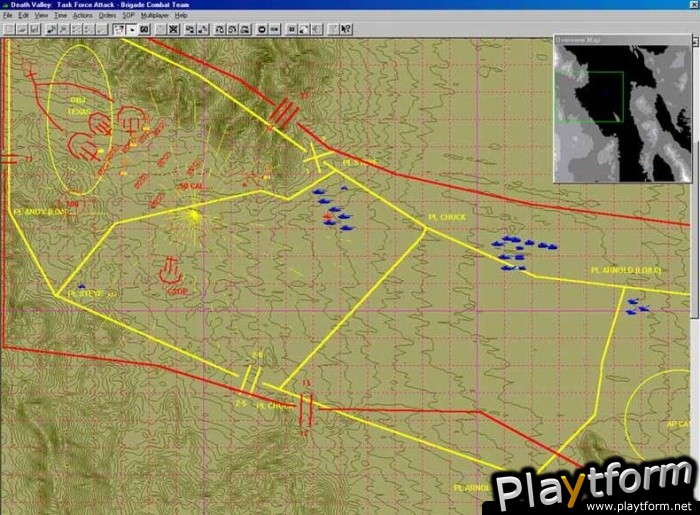Select the PL ANDY label on left edge
This screenshot has width=700, height=515.
point(40,212)
